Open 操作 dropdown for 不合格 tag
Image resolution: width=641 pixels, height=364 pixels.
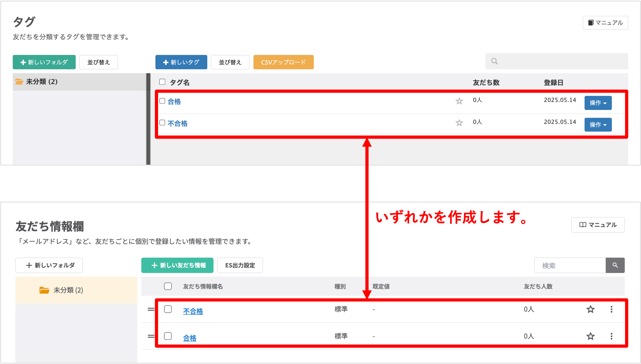point(598,125)
